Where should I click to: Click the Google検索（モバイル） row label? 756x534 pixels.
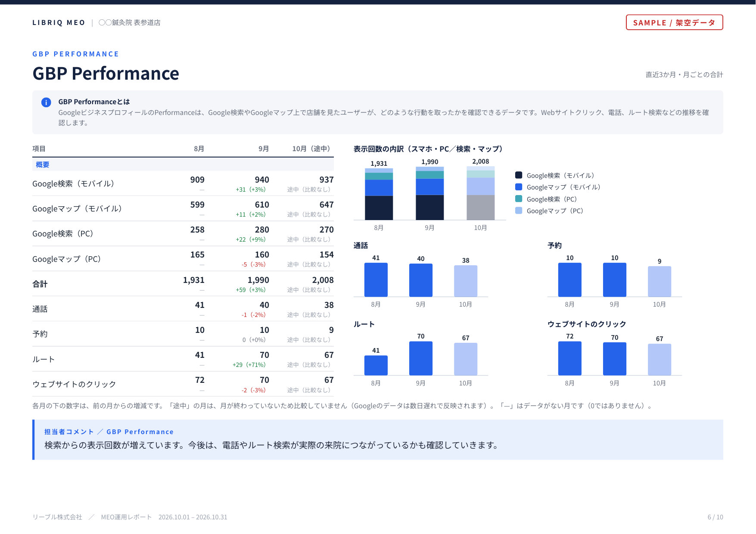[x=73, y=183]
